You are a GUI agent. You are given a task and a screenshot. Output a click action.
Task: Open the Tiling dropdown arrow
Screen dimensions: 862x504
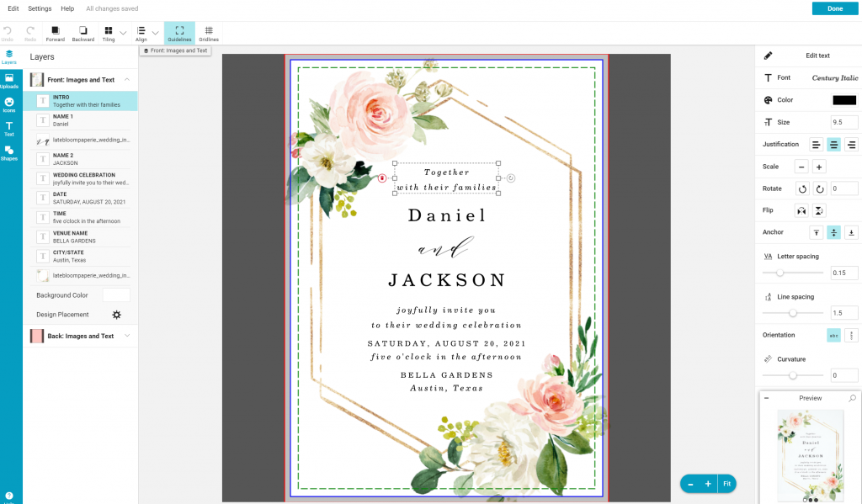123,33
